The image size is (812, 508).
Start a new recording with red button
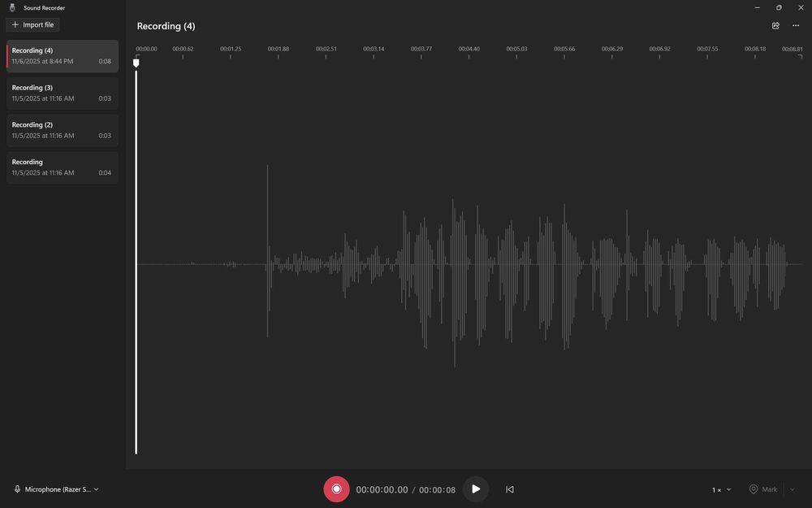click(337, 489)
